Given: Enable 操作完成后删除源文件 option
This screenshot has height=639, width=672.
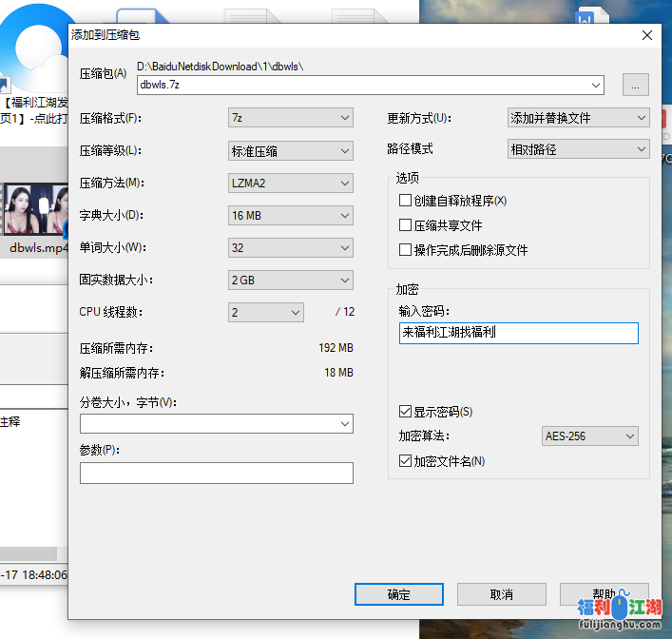Looking at the screenshot, I should 406,250.
